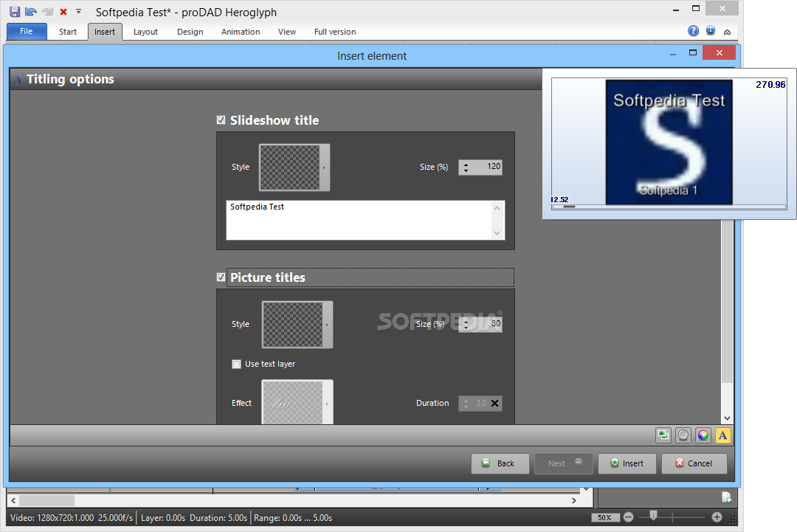Open the Full version tab

[x=335, y=32]
